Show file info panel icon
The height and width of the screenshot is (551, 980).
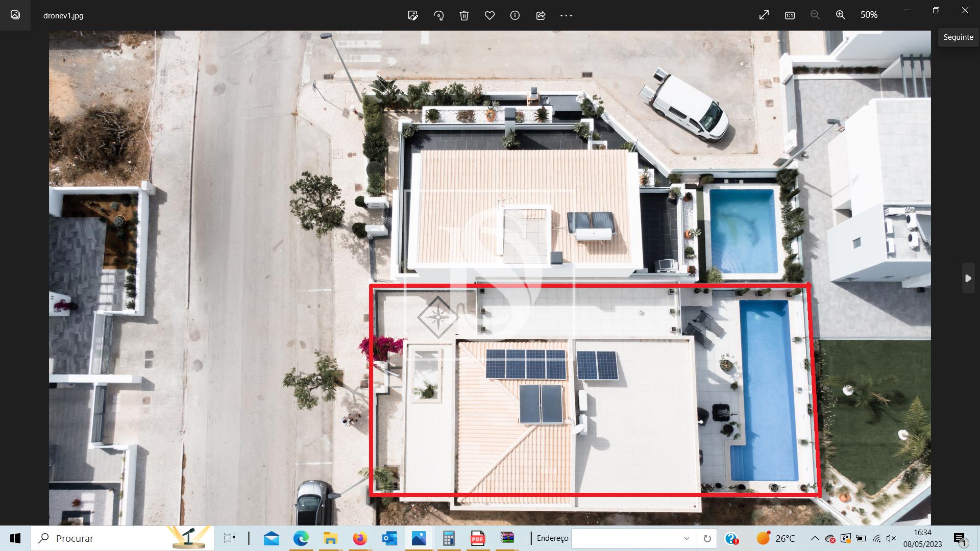coord(515,15)
